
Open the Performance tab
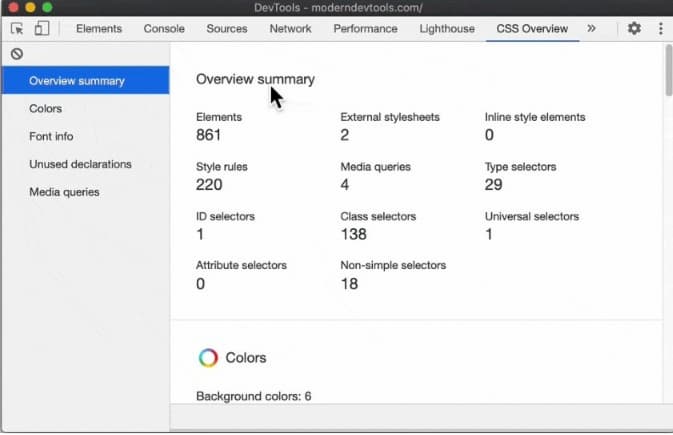click(x=365, y=29)
